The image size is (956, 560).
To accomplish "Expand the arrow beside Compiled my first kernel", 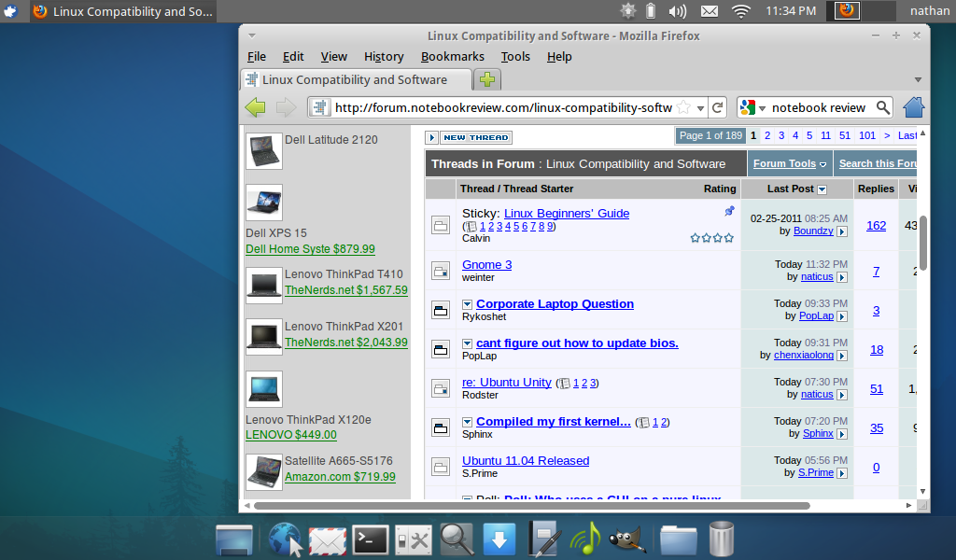I will 467,422.
